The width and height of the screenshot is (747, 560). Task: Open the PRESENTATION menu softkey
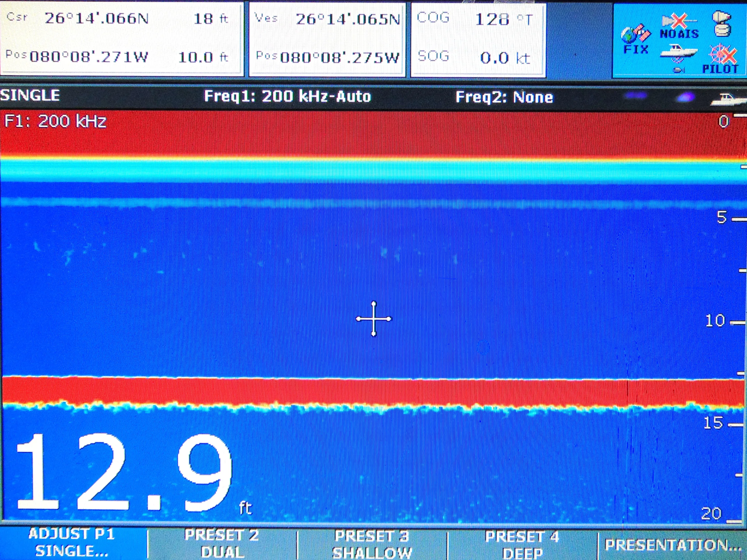pos(672,545)
